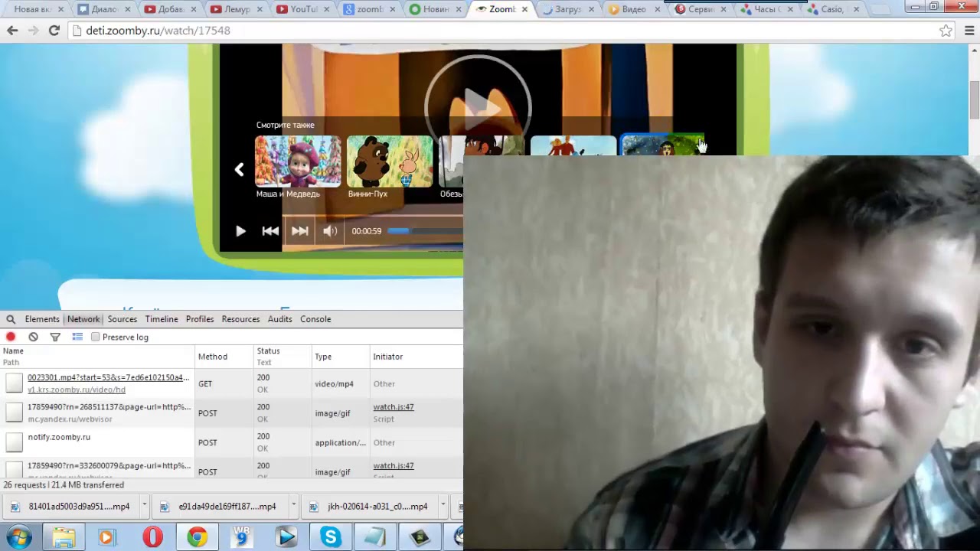Open Skype from the taskbar

coord(331,537)
